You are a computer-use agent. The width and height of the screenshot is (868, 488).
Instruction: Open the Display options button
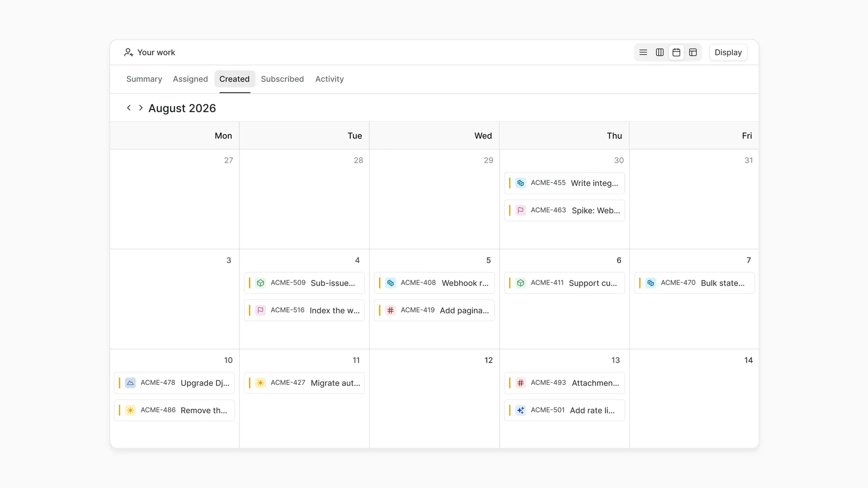tap(728, 52)
